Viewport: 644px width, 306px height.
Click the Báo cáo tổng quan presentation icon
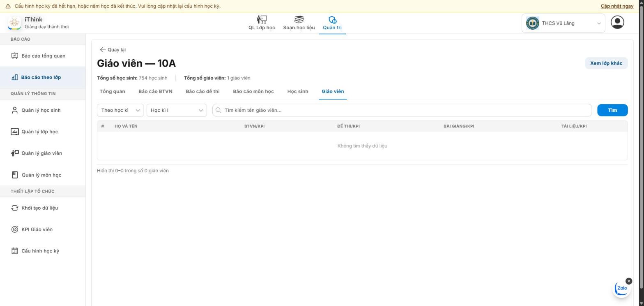[x=15, y=56]
